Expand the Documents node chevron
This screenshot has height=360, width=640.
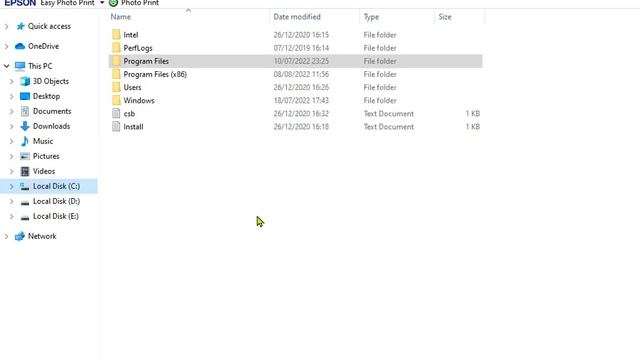[x=11, y=111]
